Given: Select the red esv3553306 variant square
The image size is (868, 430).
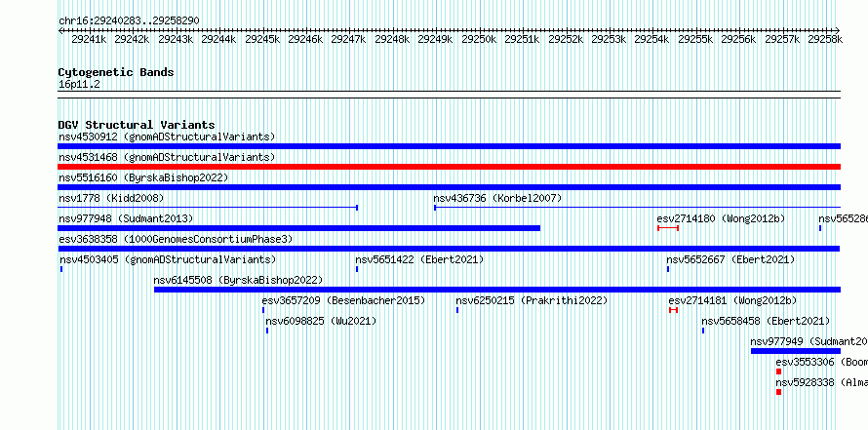Looking at the screenshot, I should [x=779, y=371].
